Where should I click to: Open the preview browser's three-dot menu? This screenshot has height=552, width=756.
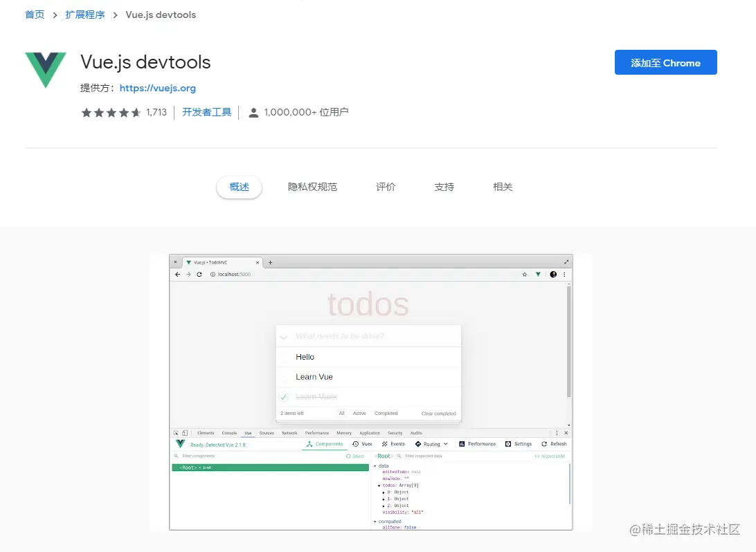click(564, 275)
